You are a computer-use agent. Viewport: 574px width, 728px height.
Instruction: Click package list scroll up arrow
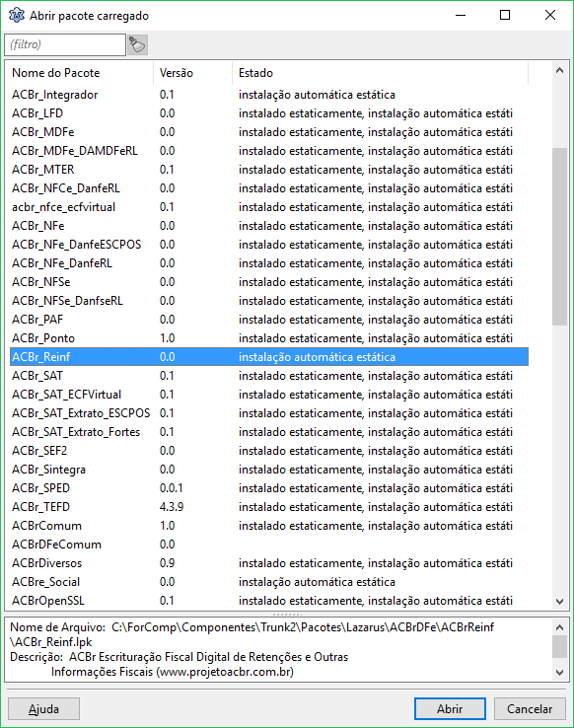coord(559,71)
